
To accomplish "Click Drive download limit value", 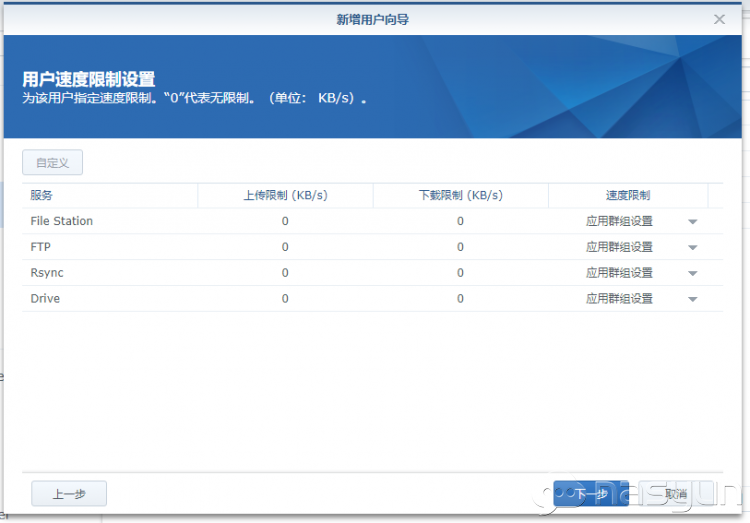I will [460, 299].
